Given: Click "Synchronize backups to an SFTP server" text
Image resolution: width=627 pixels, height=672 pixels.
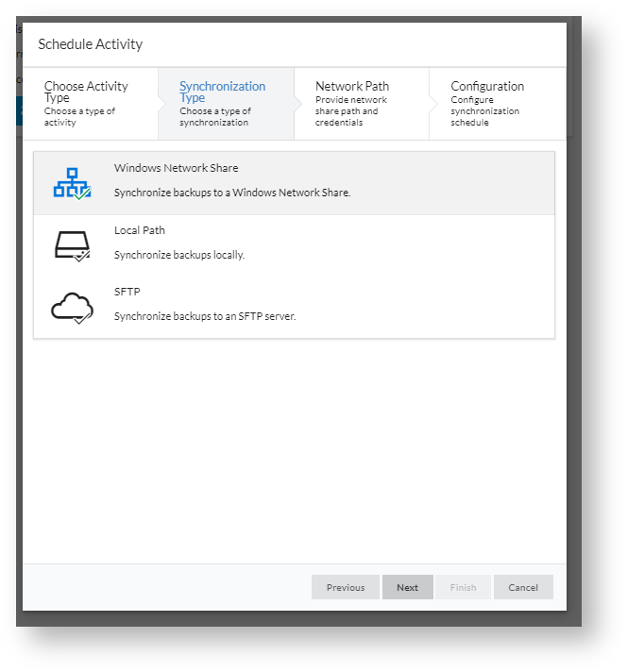Looking at the screenshot, I should pos(205,316).
